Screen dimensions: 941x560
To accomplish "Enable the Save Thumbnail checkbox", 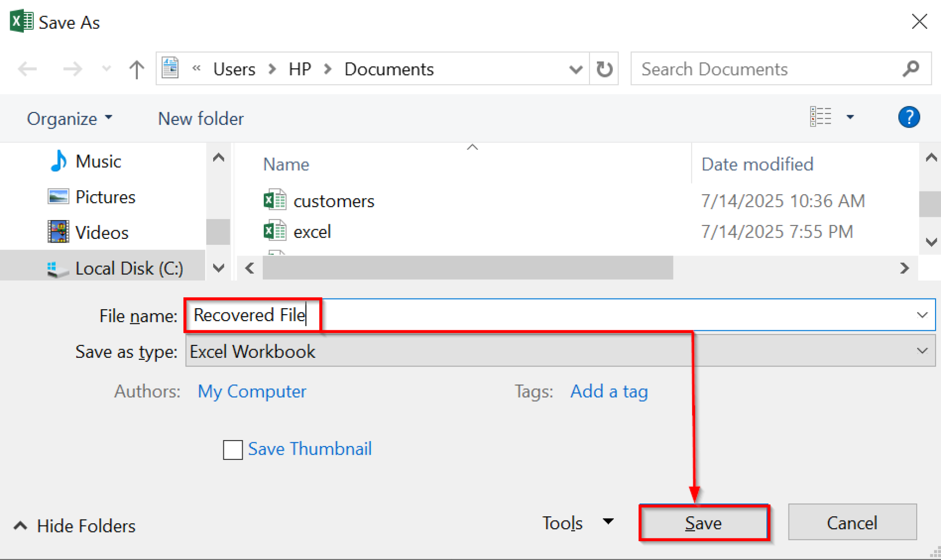I will tap(232, 450).
